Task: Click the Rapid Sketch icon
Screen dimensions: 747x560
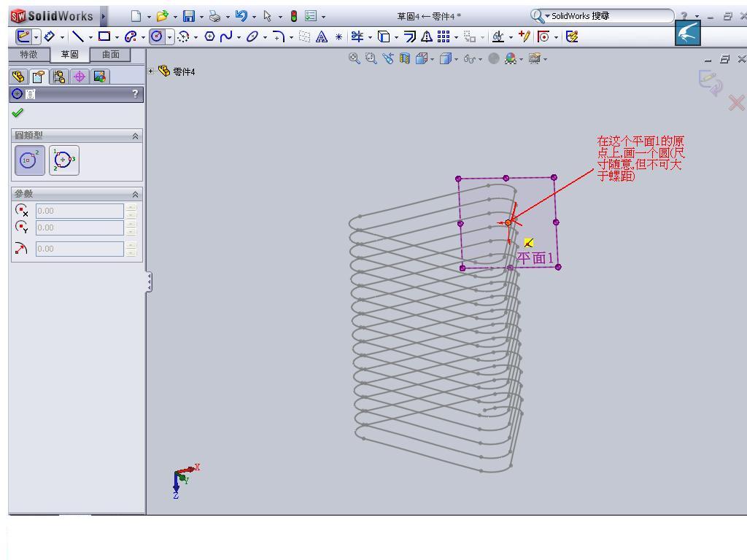Action: pos(572,36)
